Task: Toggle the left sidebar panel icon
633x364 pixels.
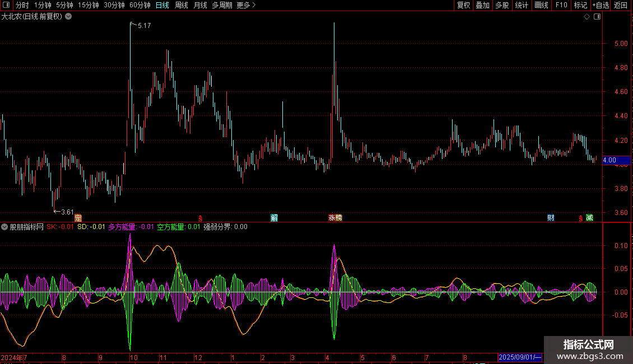Action: click(6, 5)
